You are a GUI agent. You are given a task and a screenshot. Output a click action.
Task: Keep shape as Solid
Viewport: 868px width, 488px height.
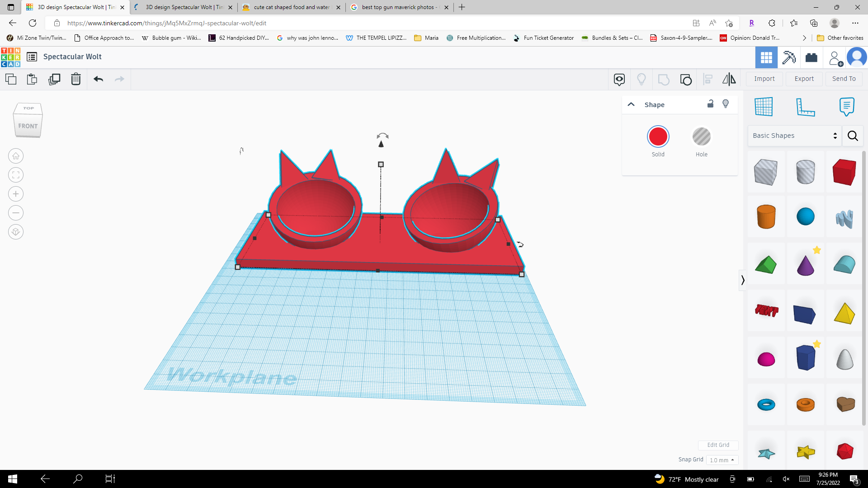click(x=658, y=136)
